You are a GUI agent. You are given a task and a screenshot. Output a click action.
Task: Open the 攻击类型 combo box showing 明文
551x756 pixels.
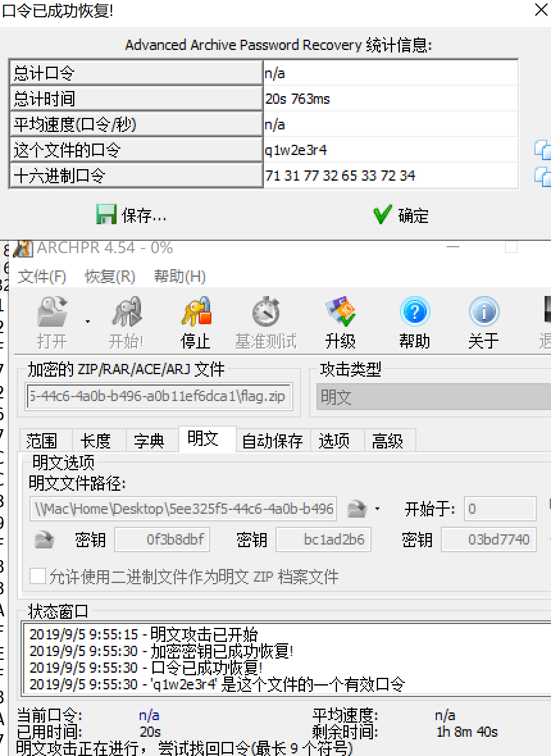tap(433, 397)
